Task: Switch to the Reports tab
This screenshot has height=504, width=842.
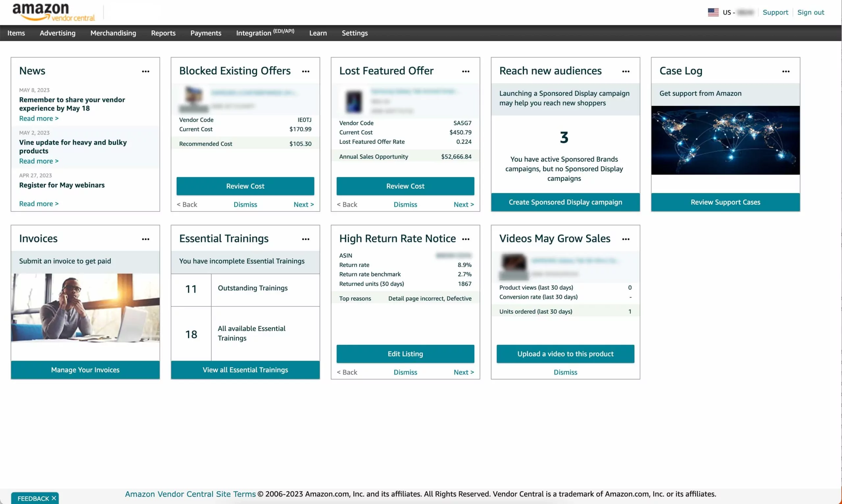Action: (x=163, y=33)
